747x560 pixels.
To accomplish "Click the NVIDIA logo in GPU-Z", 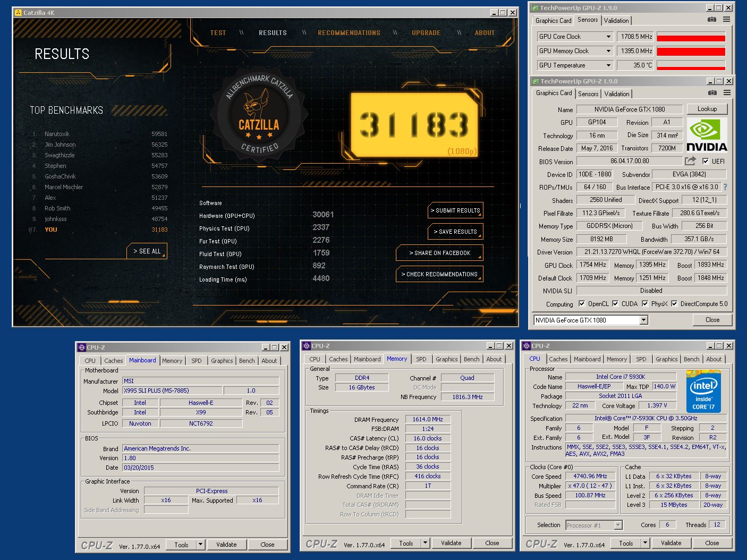I will pyautogui.click(x=707, y=135).
